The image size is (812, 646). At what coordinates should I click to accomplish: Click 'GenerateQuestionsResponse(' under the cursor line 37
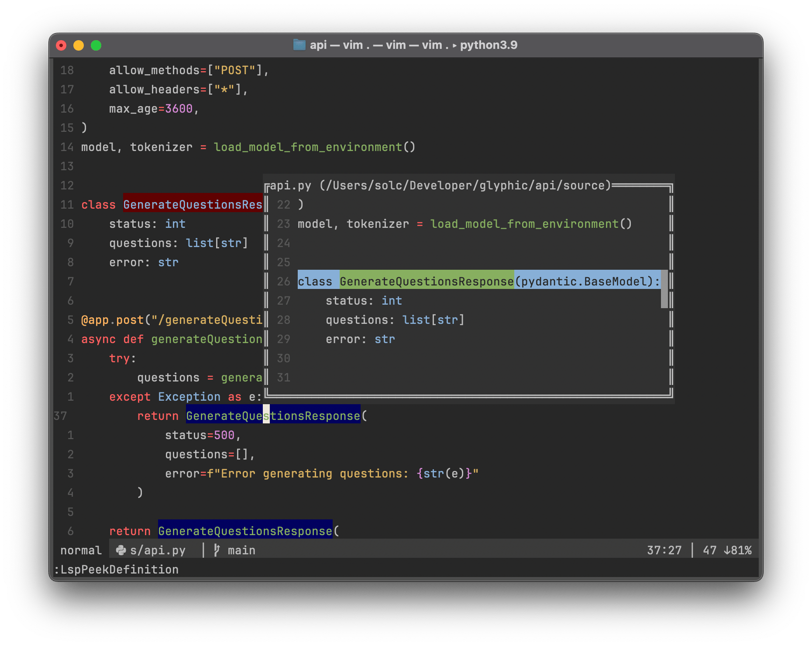276,416
